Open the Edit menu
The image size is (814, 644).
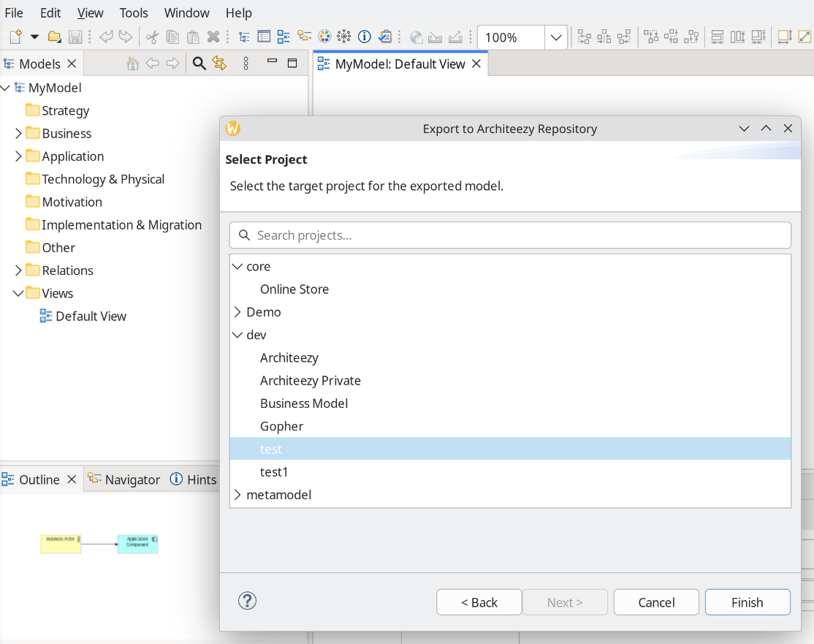50,13
